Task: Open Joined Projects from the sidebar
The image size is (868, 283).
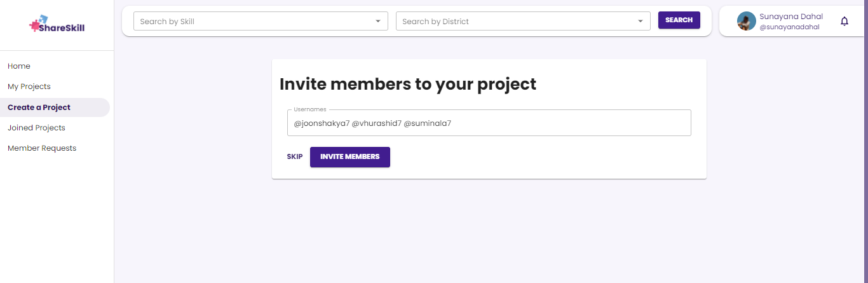Action: [36, 128]
